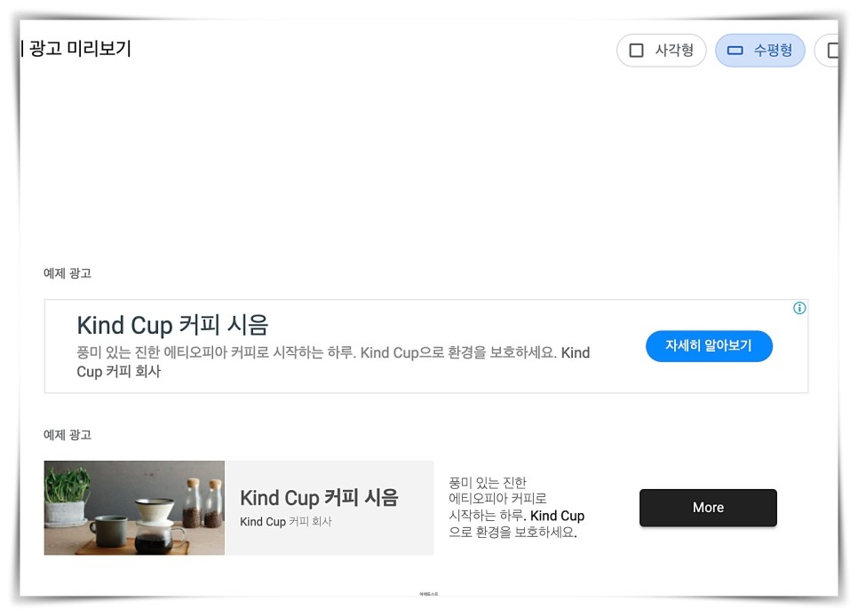
Task: Click the second ad's description beside More
Action: click(x=517, y=507)
